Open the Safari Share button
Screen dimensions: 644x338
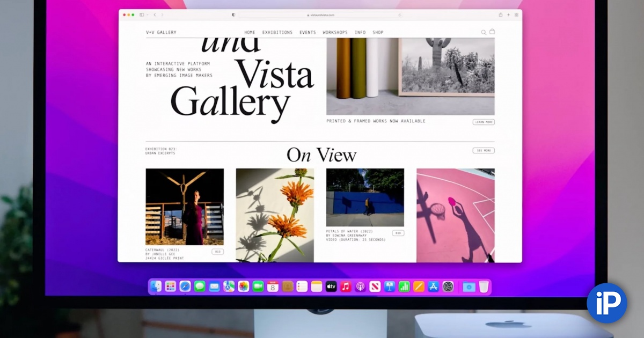point(501,14)
